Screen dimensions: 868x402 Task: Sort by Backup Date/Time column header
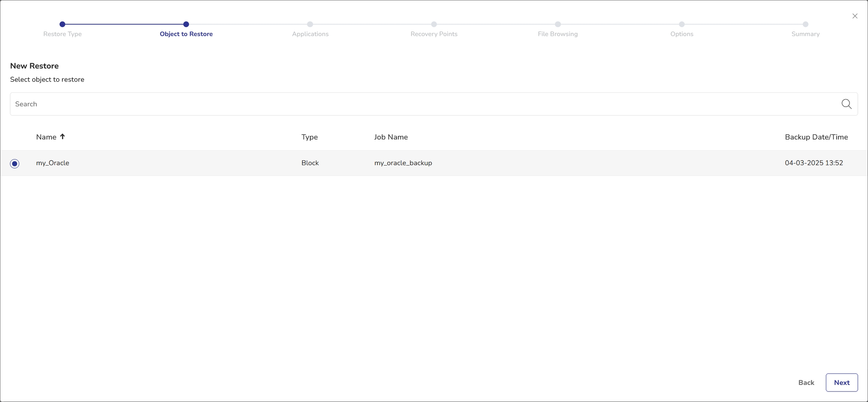(x=816, y=137)
